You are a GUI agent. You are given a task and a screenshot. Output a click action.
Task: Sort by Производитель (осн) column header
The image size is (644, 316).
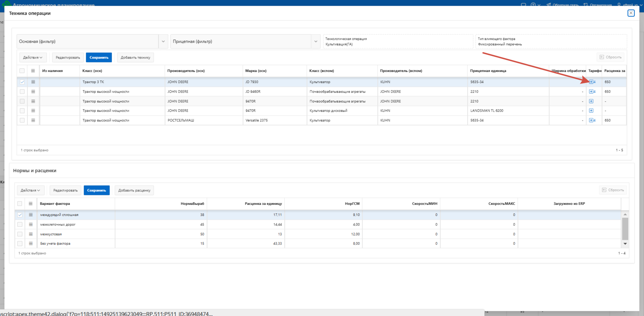coord(186,71)
